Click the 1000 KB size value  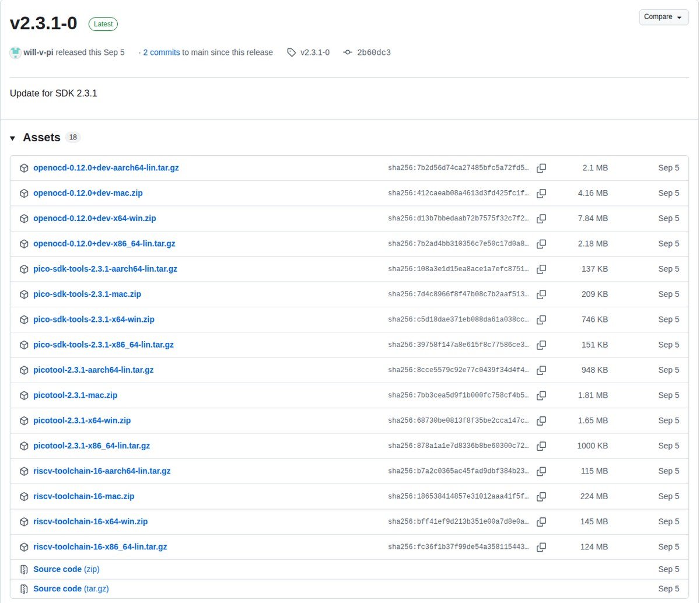click(593, 446)
